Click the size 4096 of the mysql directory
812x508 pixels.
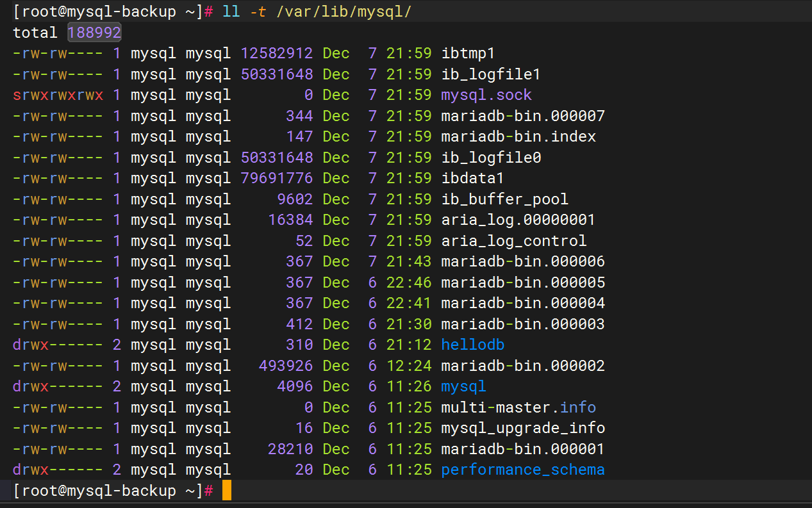[x=295, y=386]
